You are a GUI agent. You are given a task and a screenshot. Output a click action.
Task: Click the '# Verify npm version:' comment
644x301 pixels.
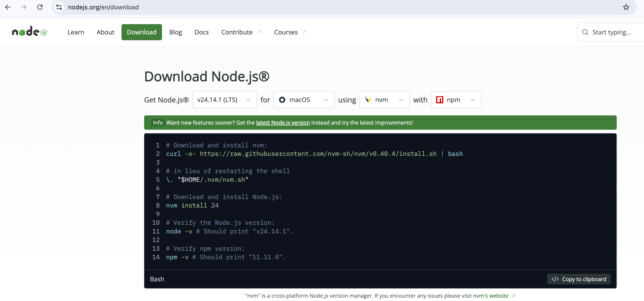[x=205, y=248]
